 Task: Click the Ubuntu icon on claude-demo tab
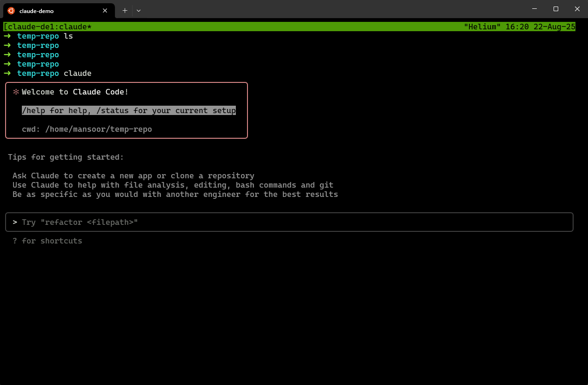tap(11, 11)
